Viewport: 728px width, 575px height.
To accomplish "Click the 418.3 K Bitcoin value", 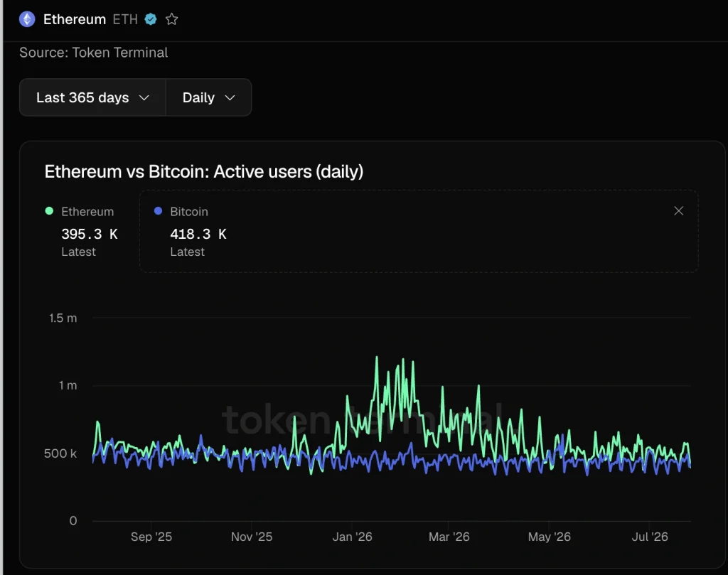I will 198,234.
